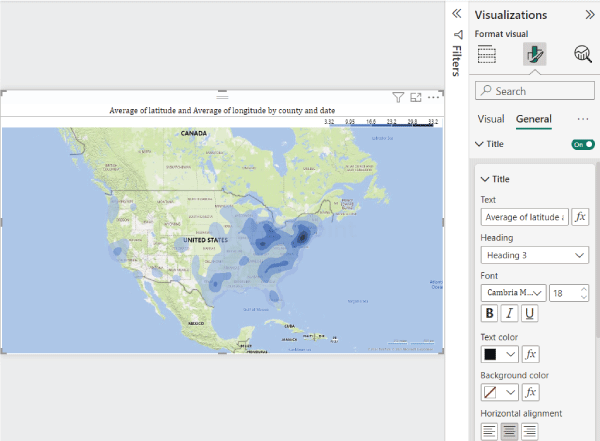Screen dimensions: 600x441
Task: Center align the title
Action: 509,431
